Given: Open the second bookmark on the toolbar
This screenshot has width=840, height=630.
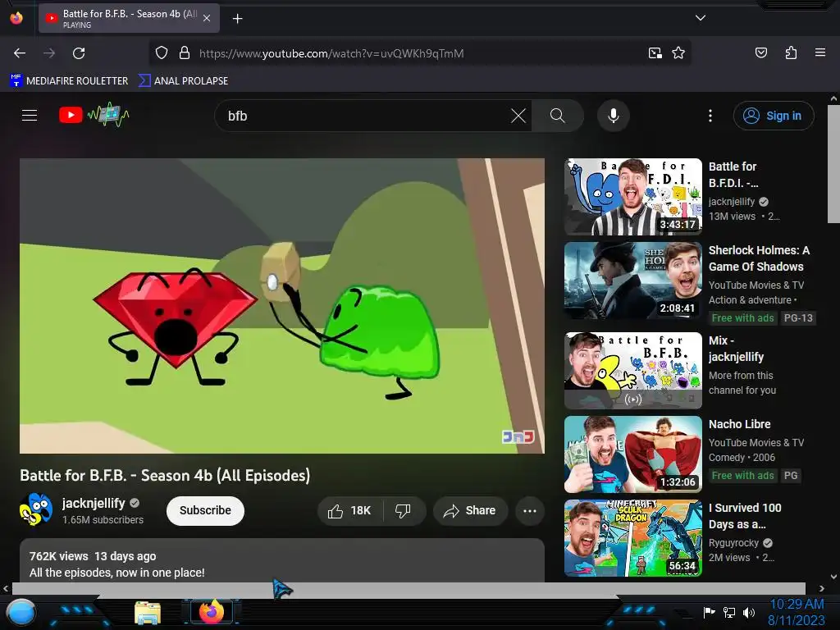Looking at the screenshot, I should click(183, 81).
